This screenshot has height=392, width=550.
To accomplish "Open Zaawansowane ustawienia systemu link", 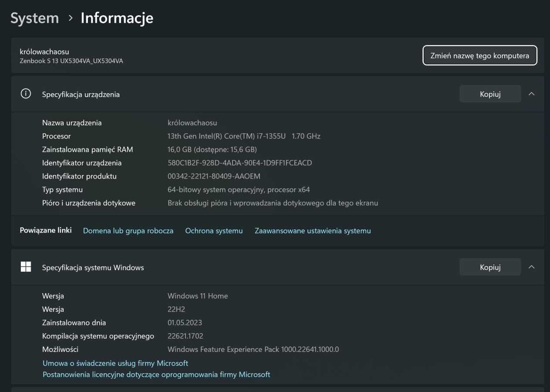I will (313, 231).
